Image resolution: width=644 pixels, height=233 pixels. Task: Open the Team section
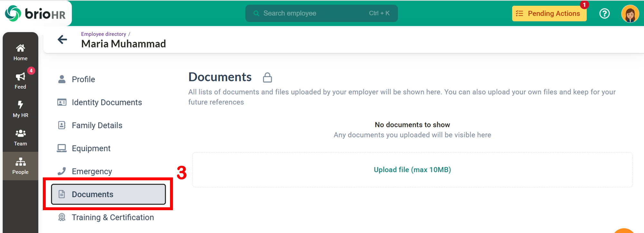pyautogui.click(x=20, y=137)
